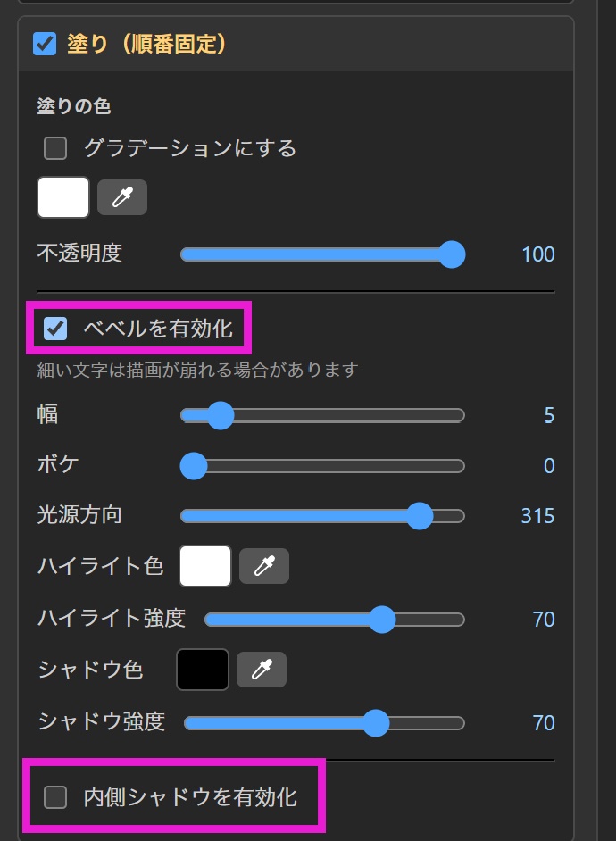The image size is (616, 841).
Task: Click the 細い文字は描画が崩れる場合があります note
Action: 198,371
